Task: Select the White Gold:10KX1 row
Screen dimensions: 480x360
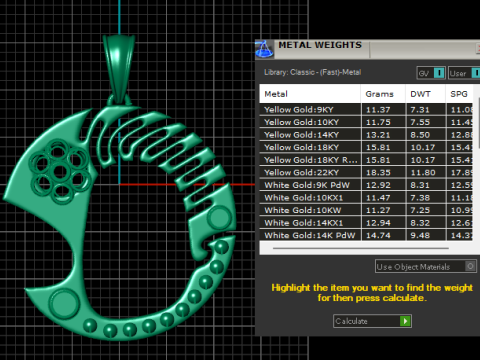Action: 366,198
